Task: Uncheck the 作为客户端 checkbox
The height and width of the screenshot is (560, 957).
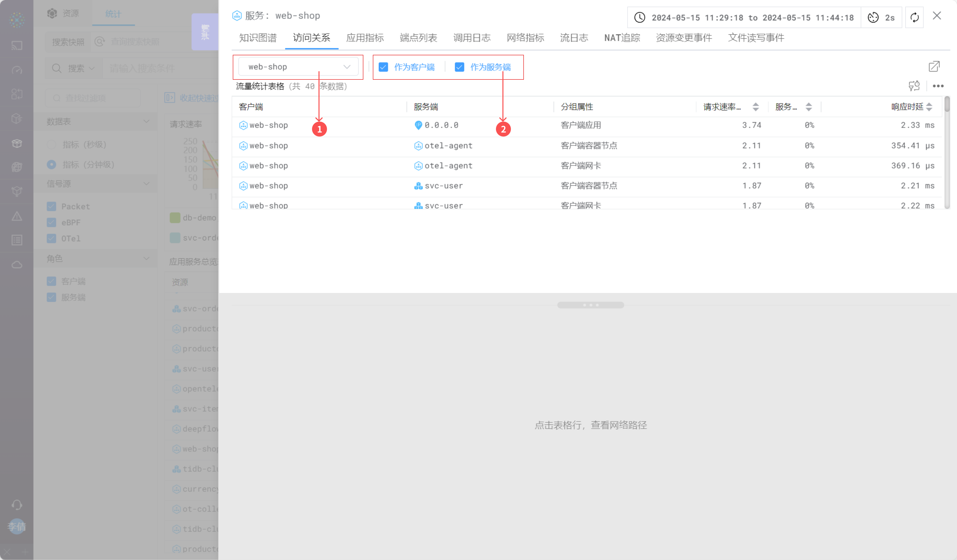Action: 383,67
